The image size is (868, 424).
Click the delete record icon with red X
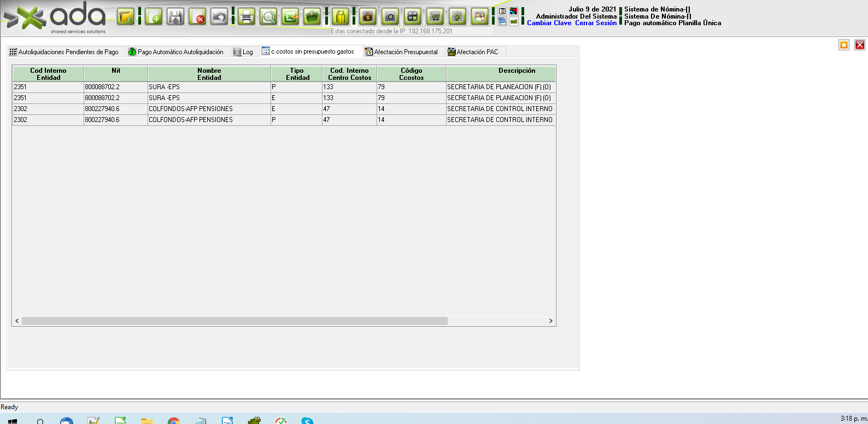point(197,17)
